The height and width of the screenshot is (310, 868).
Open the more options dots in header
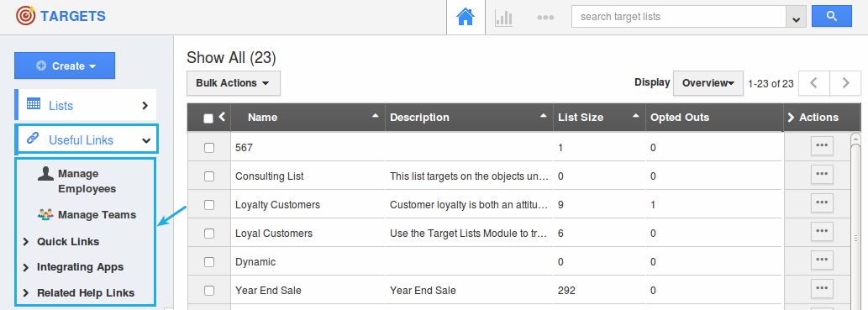(545, 17)
